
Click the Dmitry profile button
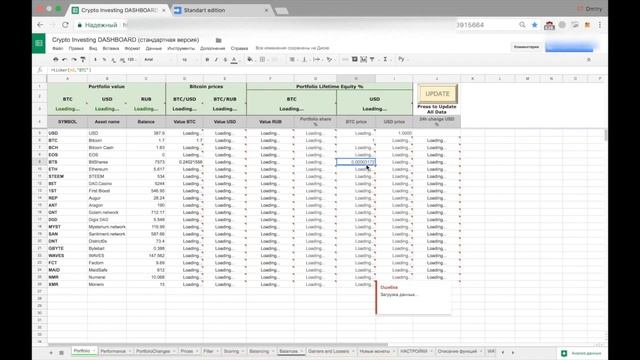click(x=590, y=9)
